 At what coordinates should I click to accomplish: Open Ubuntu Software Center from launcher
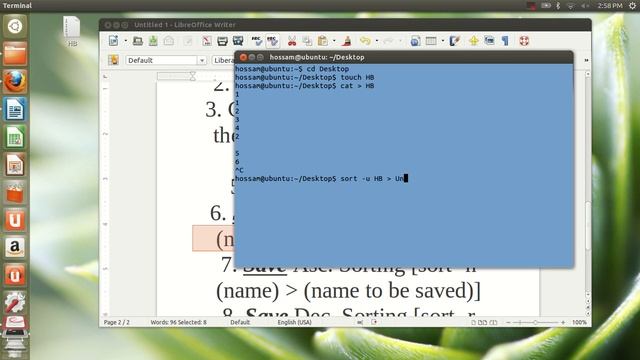point(15,192)
